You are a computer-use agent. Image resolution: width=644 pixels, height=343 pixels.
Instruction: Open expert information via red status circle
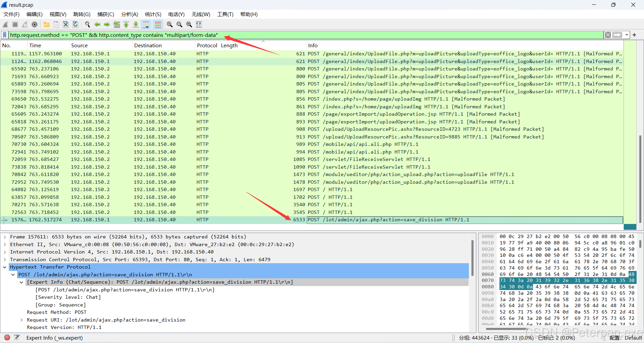pos(7,337)
